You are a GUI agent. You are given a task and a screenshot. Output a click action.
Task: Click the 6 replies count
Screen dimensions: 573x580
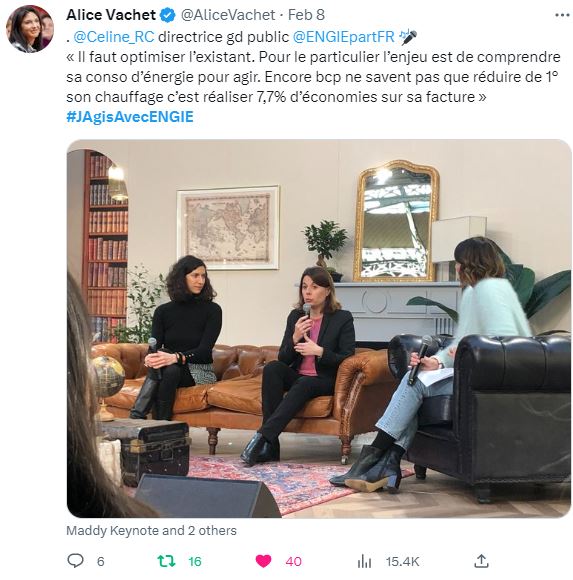click(x=101, y=562)
